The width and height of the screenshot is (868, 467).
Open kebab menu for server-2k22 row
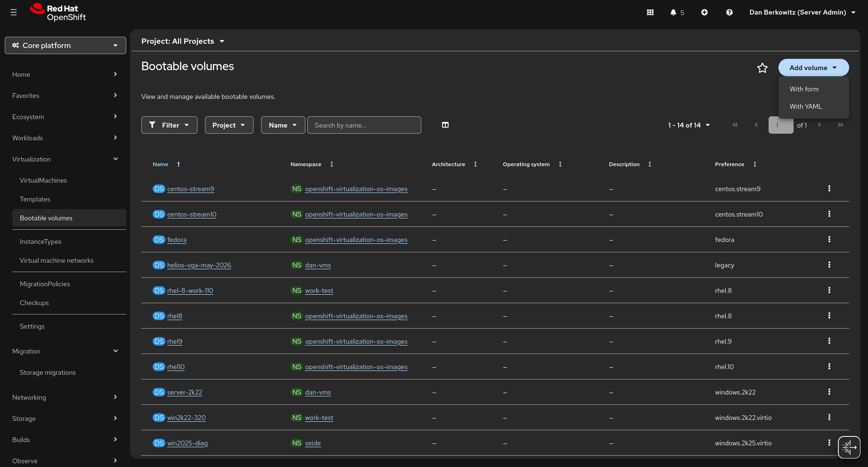[829, 392]
